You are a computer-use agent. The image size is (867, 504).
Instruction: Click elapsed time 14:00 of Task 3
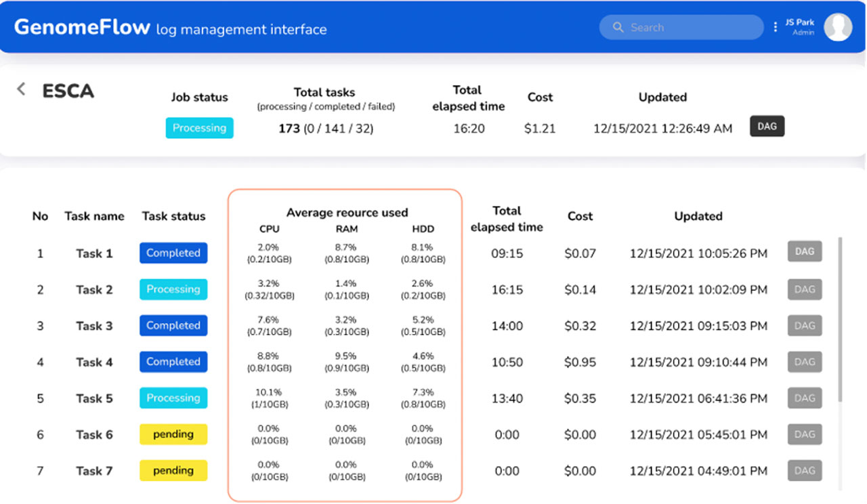(507, 326)
